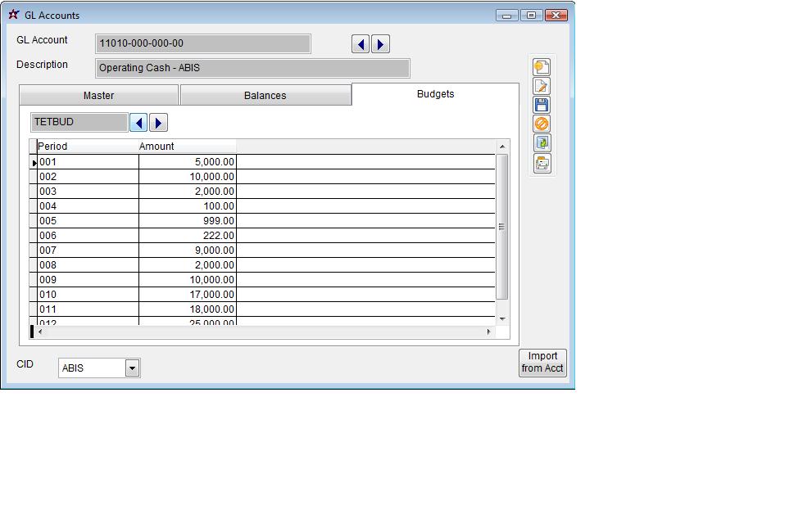812x528 pixels.
Task: Open the Budgets tab
Action: (435, 94)
